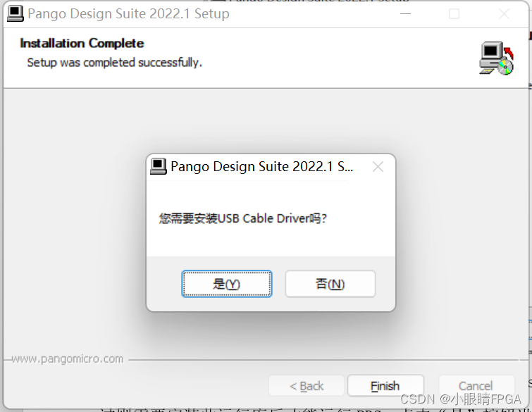The height and width of the screenshot is (412, 532).
Task: Click the dialog title 'Pango Design Suite 2022.1 S...'
Action: click(x=261, y=166)
